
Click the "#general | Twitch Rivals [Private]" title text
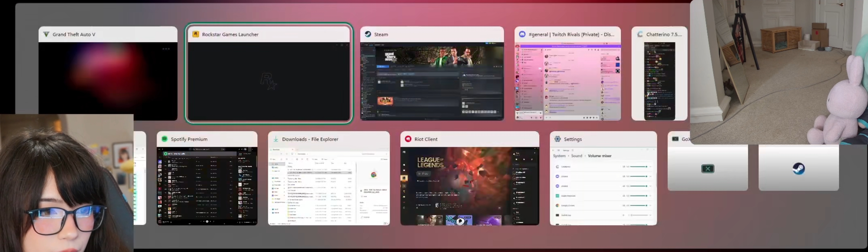coord(564,34)
